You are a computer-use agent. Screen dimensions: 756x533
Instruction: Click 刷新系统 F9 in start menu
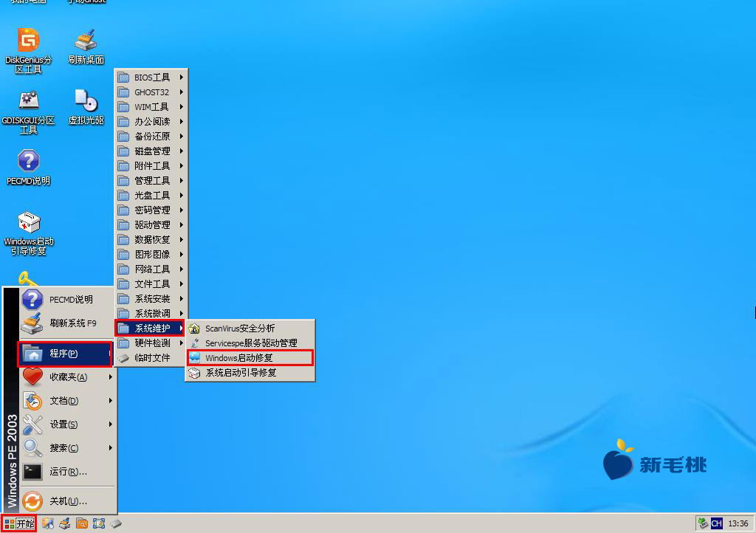point(66,323)
